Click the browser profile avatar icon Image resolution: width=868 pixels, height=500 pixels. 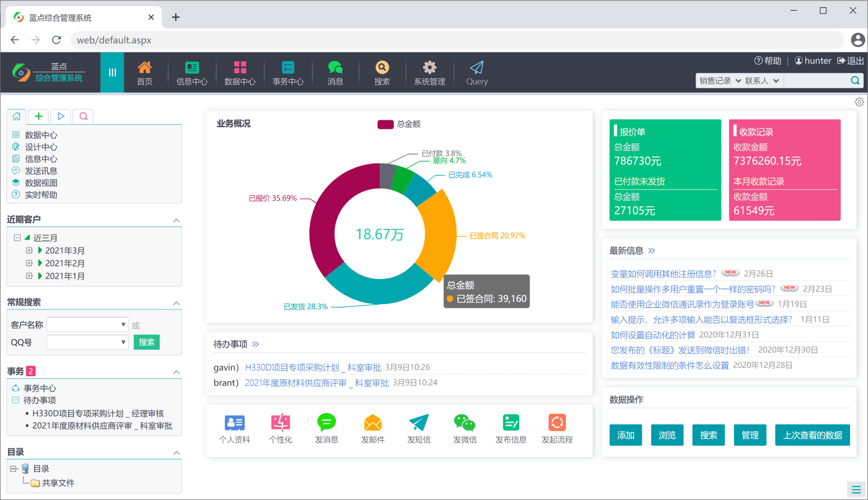click(x=858, y=40)
